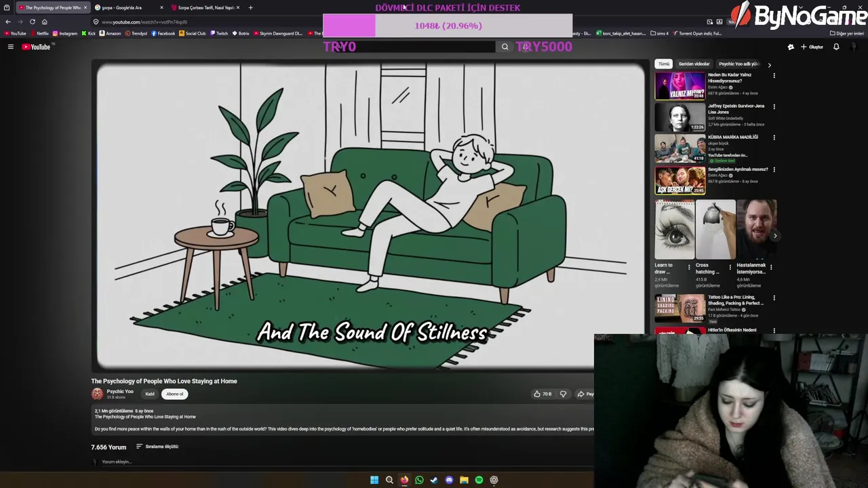Screen dimensions: 868x488
Task: Open options for Hastalanmak istemiyorsa short
Action: (770, 267)
